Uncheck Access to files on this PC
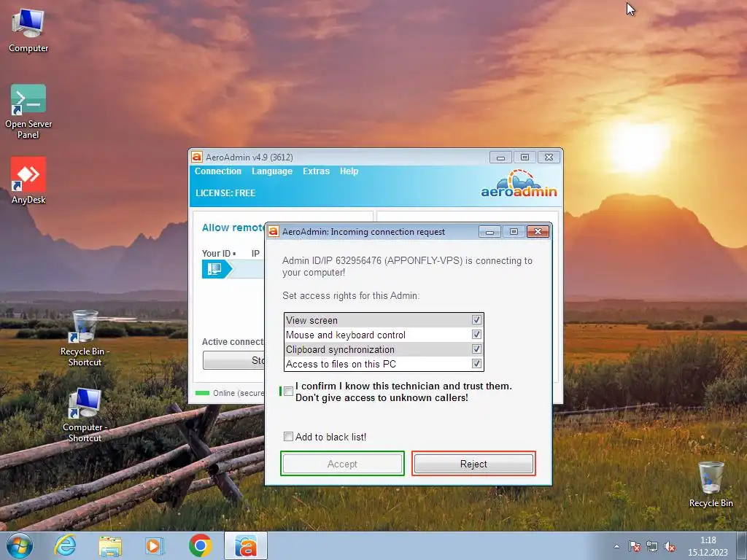Viewport: 747px width, 560px height. (x=476, y=364)
